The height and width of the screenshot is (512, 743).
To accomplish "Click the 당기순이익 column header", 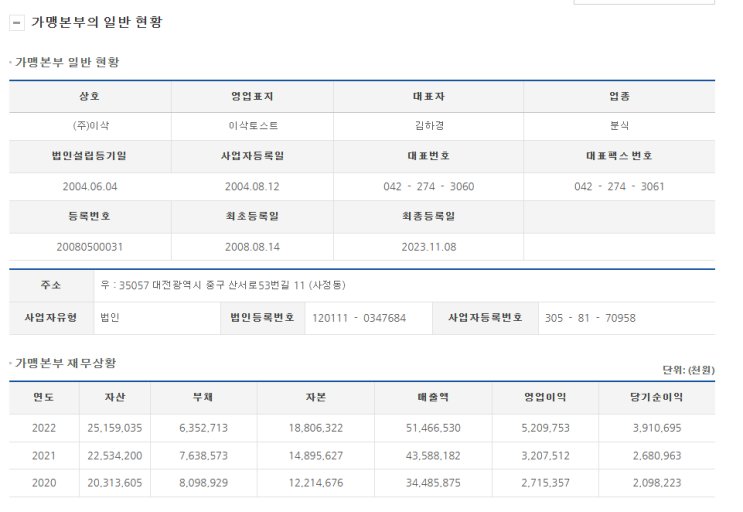I will pos(657,397).
